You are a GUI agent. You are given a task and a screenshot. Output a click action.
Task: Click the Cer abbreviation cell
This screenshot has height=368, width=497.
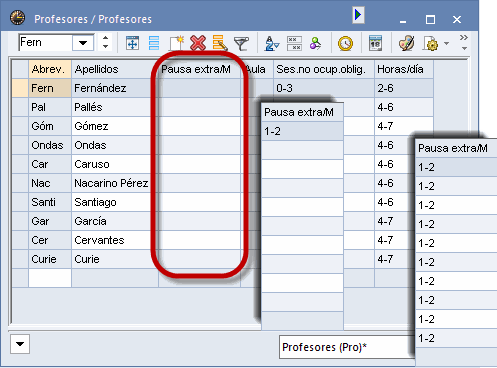click(50, 240)
